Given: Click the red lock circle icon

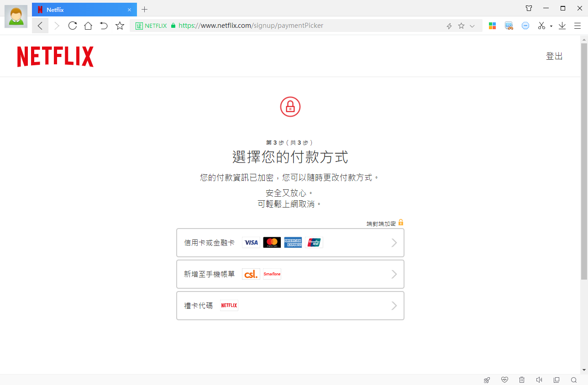Looking at the screenshot, I should pyautogui.click(x=290, y=107).
